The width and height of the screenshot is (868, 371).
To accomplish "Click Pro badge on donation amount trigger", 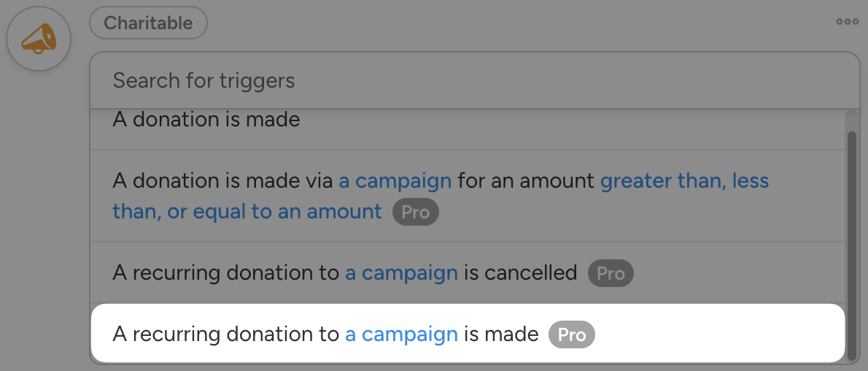I will coord(416,213).
